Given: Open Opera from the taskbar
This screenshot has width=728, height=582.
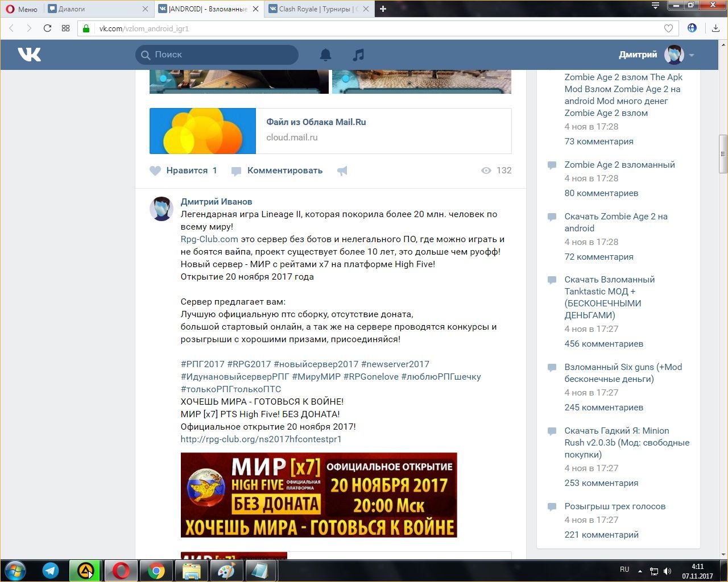Looking at the screenshot, I should click(x=121, y=571).
